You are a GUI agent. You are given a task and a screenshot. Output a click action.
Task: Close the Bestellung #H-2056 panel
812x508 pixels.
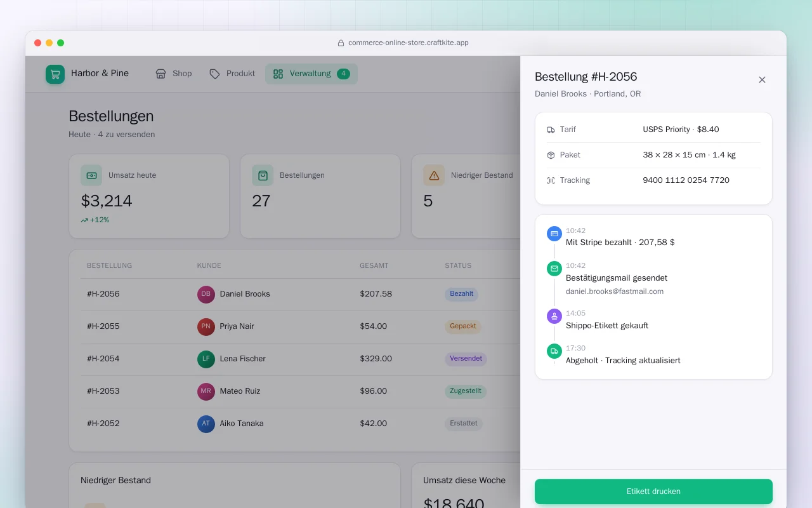click(x=763, y=80)
